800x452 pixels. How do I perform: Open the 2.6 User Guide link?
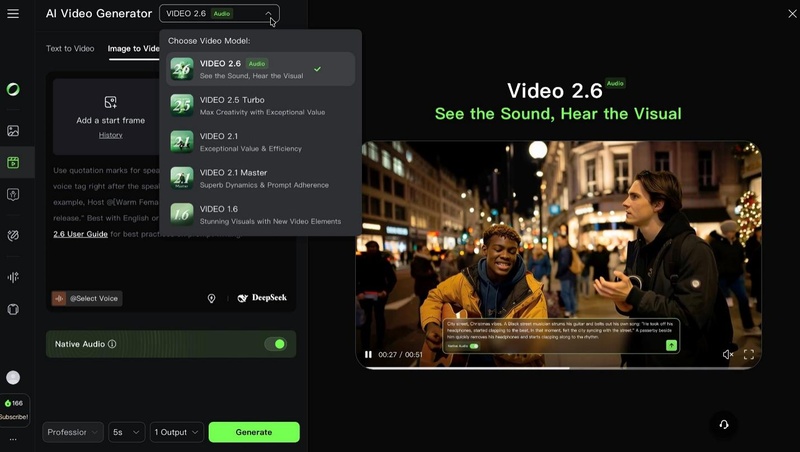(80, 234)
